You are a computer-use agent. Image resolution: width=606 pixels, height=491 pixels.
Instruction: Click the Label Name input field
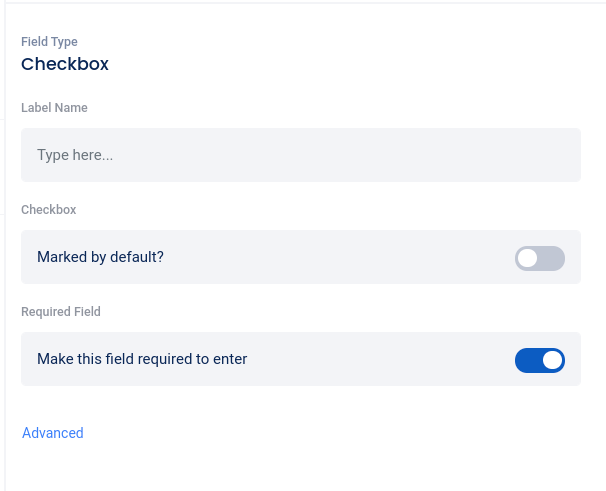click(300, 155)
